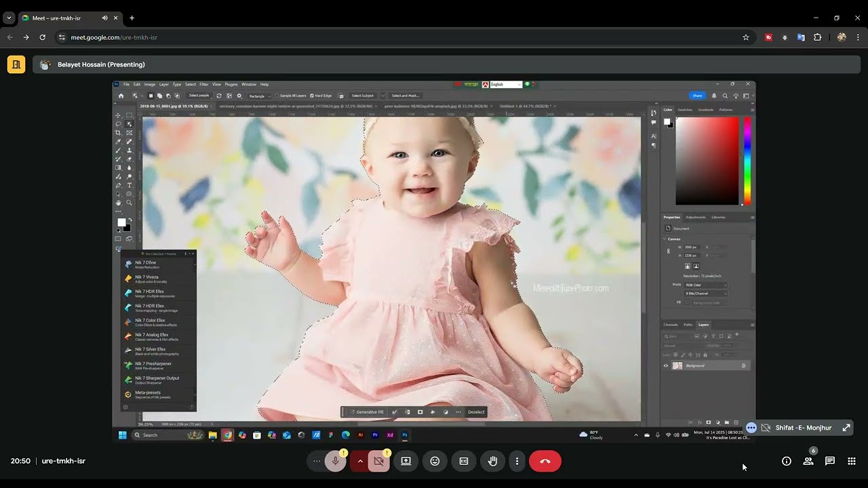
Task: Click the Select and Mask button
Action: [x=406, y=96]
